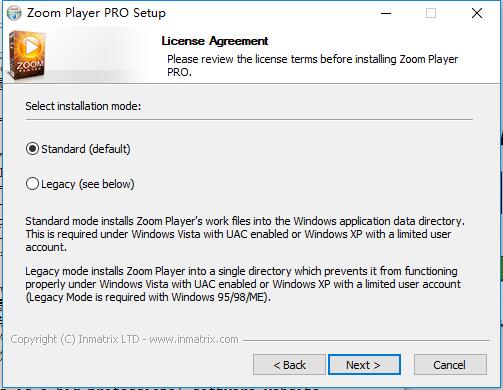503x390 pixels.
Task: Click the 'Zoom Player PRO Setup' window title
Action: pyautogui.click(x=96, y=13)
